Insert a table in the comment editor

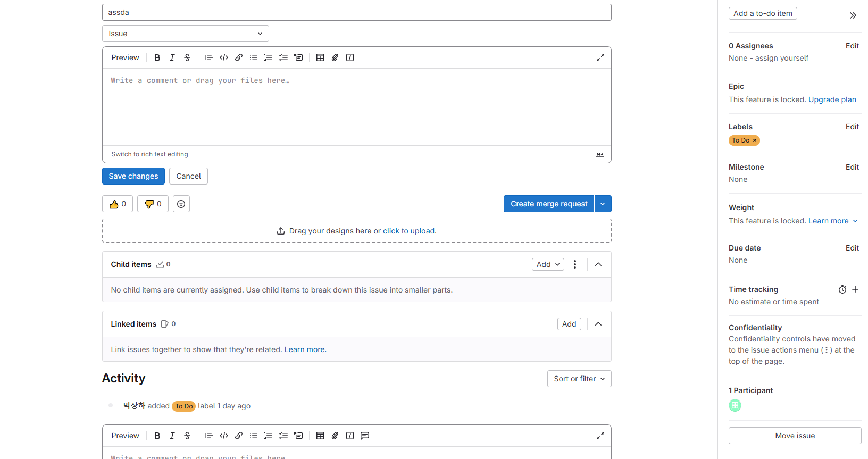(320, 436)
